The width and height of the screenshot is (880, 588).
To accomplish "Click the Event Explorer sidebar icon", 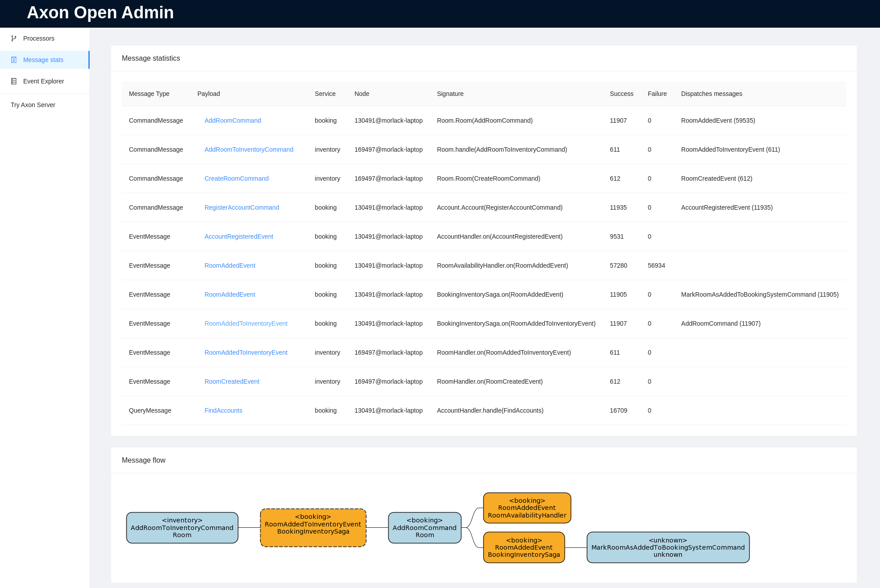I will [x=14, y=81].
